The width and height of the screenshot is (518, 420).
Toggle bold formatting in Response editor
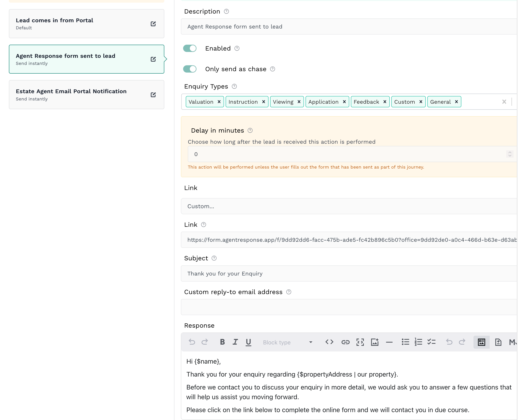(222, 342)
